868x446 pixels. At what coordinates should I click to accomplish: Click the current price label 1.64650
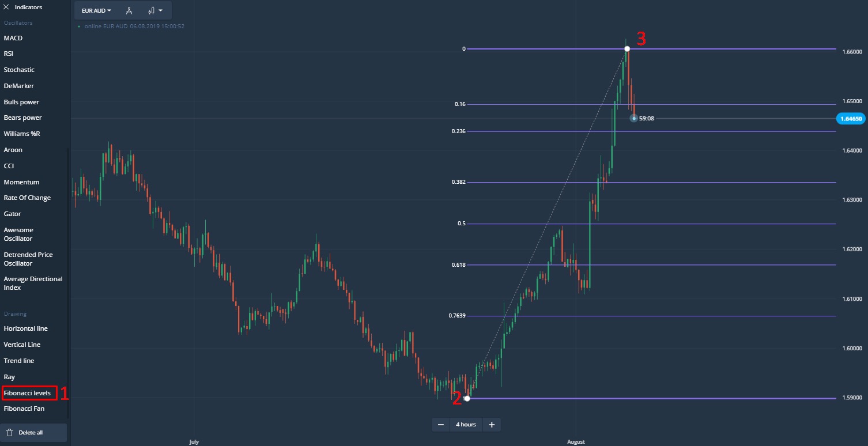851,119
